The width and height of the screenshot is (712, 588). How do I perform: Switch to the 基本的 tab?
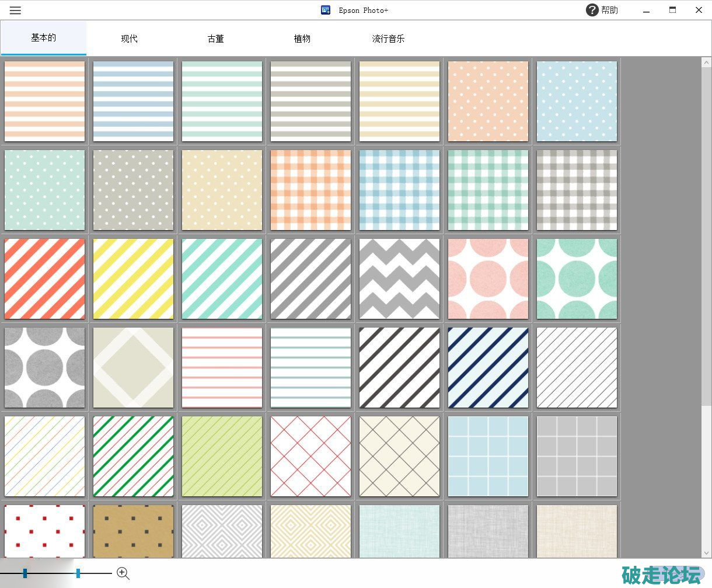44,38
